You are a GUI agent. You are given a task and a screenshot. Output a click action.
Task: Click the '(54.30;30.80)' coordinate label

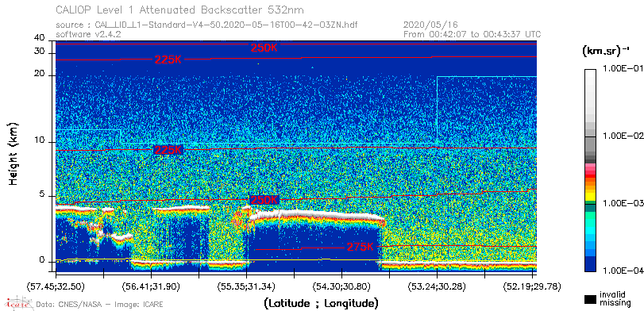[341, 286]
